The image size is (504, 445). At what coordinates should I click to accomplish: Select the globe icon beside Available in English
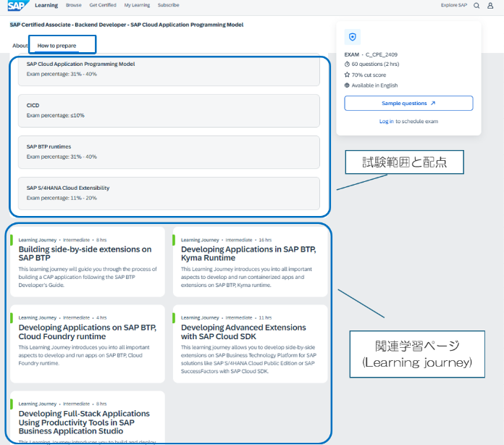coord(347,86)
